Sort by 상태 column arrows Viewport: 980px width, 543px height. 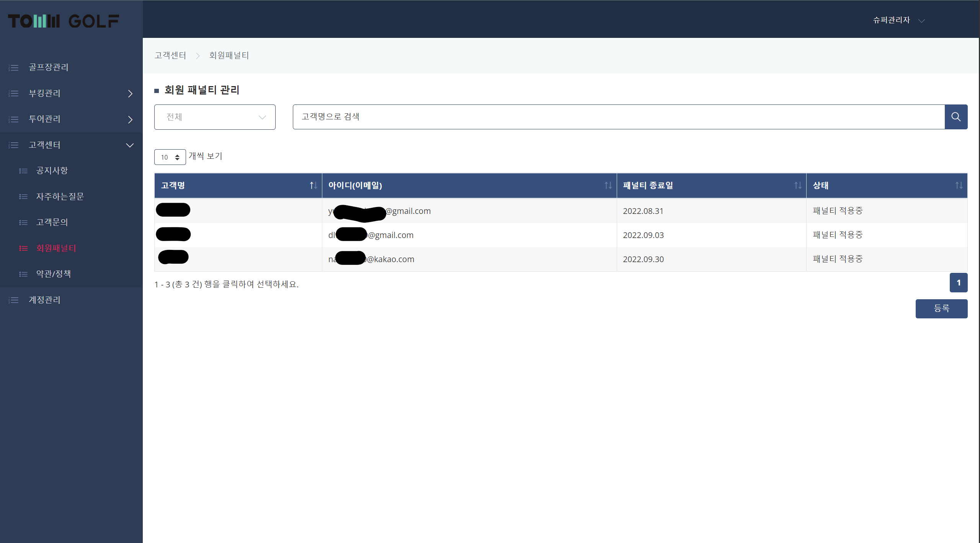pos(959,186)
